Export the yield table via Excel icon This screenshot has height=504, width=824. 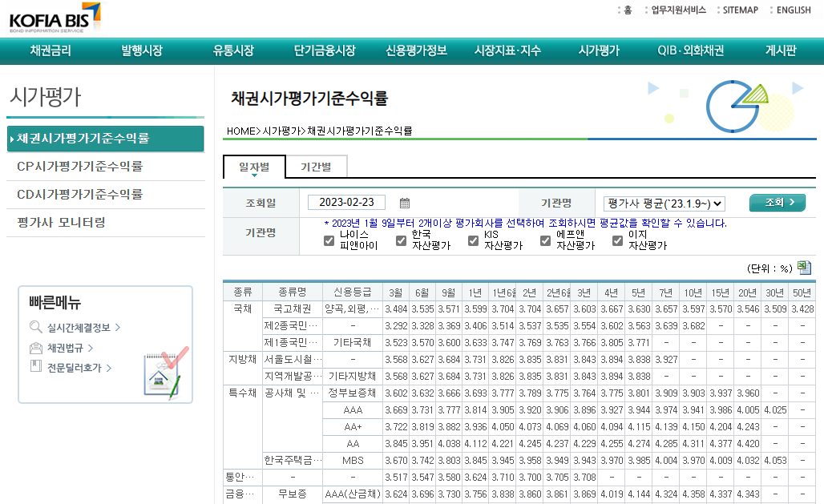pyautogui.click(x=804, y=268)
